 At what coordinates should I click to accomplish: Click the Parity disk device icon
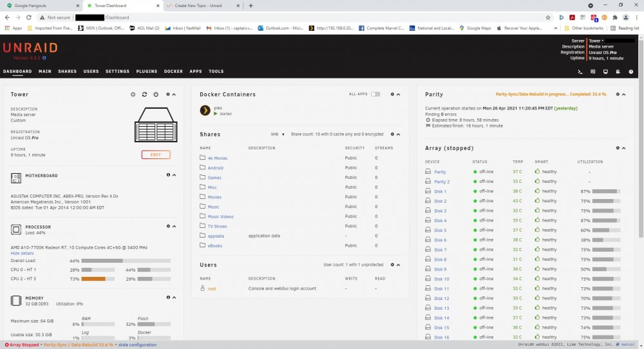click(428, 172)
